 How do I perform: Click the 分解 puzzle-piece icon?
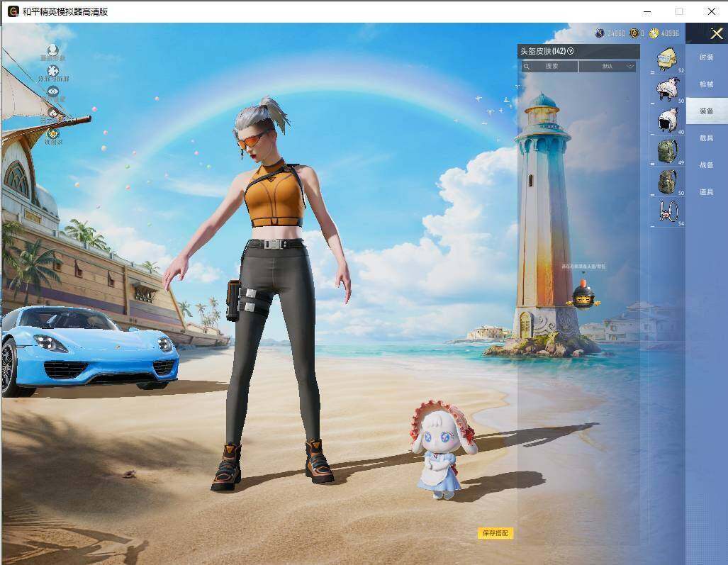click(53, 71)
